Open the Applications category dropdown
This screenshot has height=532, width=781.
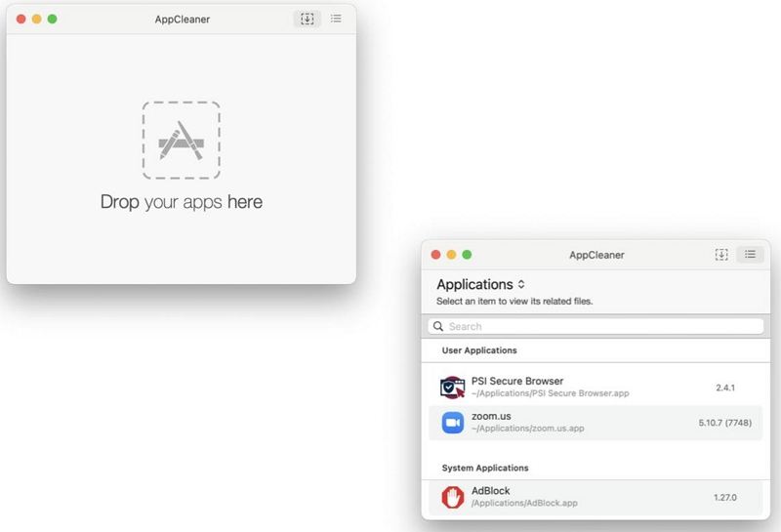[480, 284]
